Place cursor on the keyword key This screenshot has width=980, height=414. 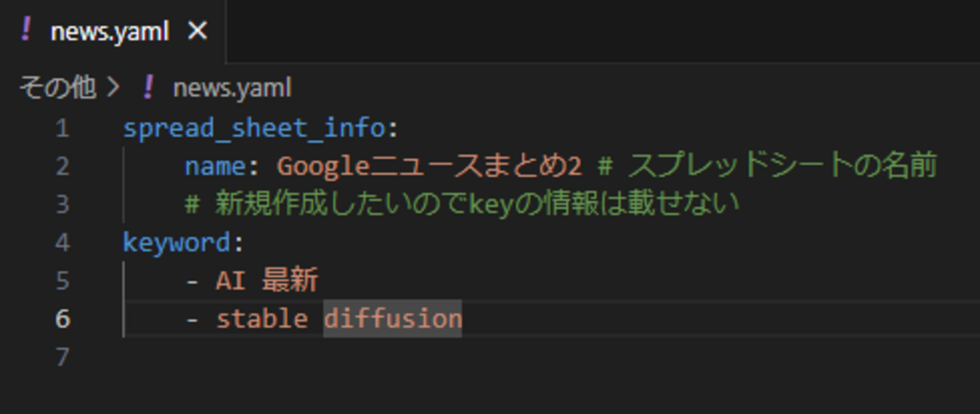pyautogui.click(x=176, y=243)
